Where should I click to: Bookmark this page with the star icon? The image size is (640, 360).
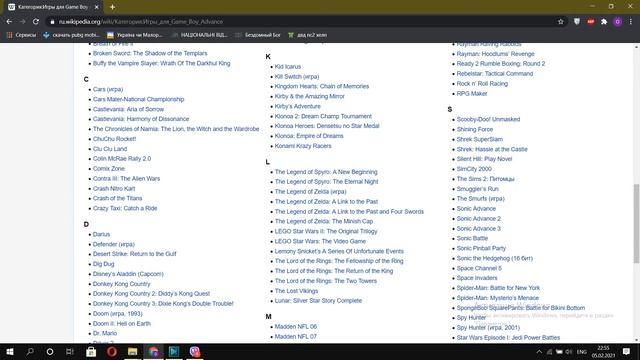561,22
